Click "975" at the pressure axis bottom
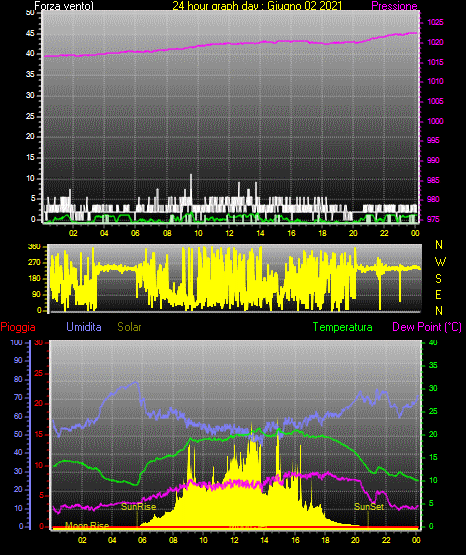466x555 pixels. pyautogui.click(x=433, y=219)
